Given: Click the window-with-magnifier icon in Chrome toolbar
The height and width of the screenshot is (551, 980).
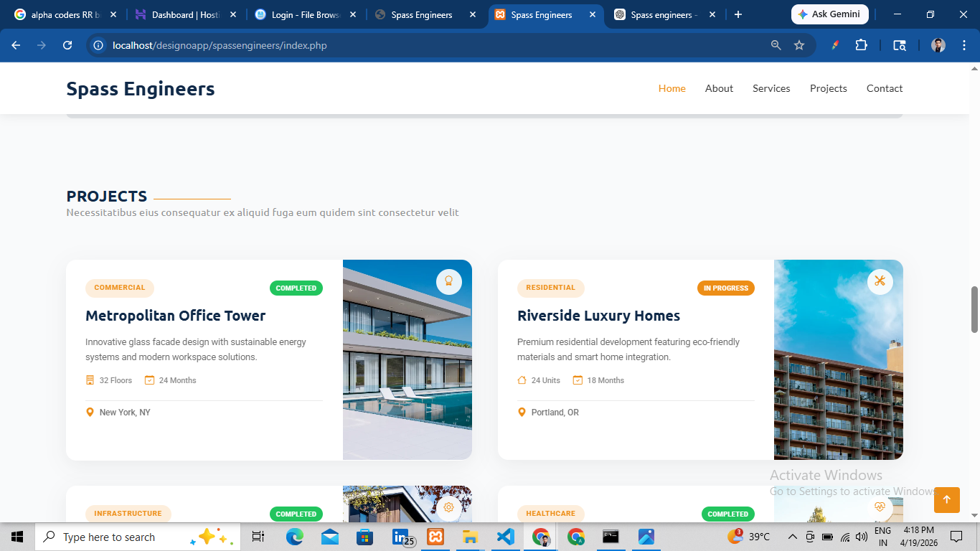Looking at the screenshot, I should coord(899,45).
